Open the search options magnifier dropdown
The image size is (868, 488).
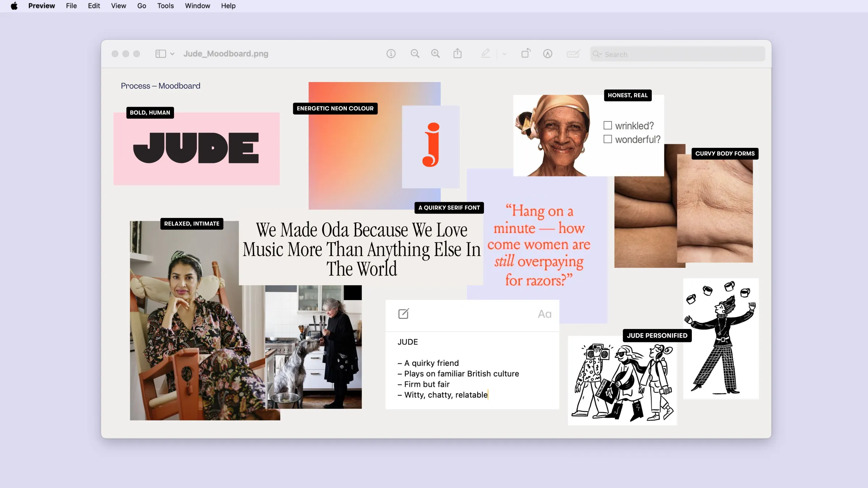pyautogui.click(x=597, y=54)
